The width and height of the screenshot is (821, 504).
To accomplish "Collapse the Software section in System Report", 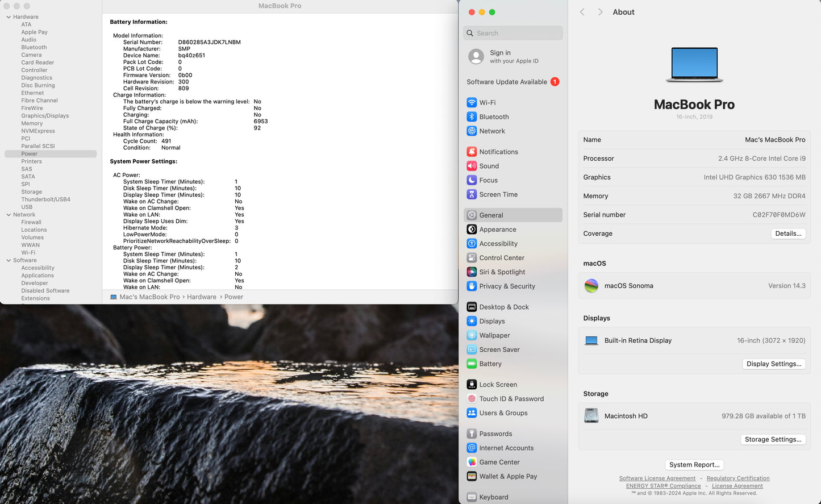I will 9,260.
